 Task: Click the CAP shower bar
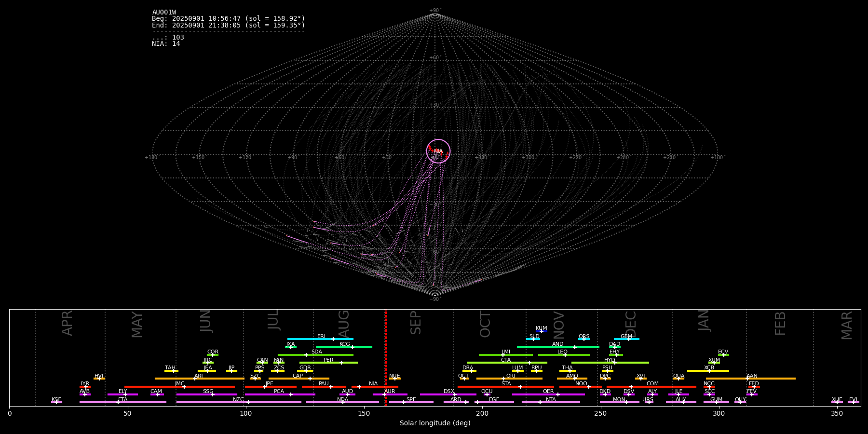(299, 379)
